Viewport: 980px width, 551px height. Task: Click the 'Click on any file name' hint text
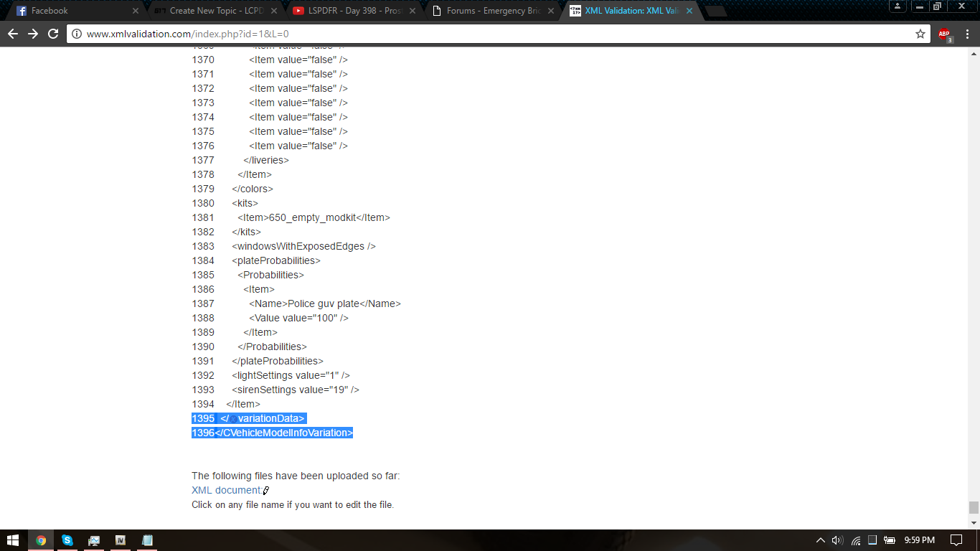293,504
